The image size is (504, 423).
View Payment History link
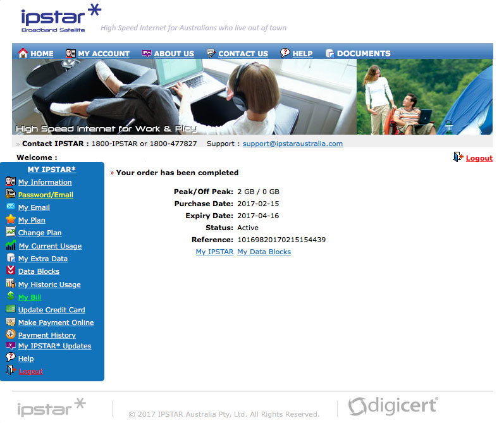point(47,335)
